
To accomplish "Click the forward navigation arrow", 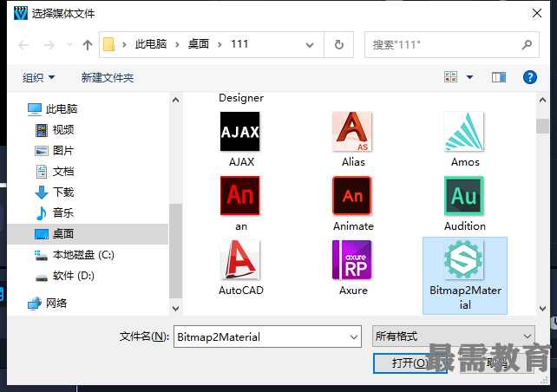I will pos(49,45).
